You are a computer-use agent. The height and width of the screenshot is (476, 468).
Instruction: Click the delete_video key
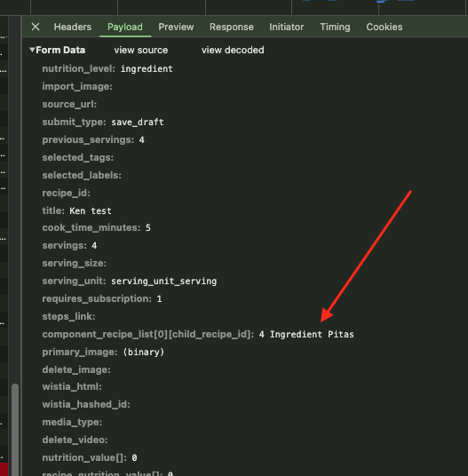[75, 440]
